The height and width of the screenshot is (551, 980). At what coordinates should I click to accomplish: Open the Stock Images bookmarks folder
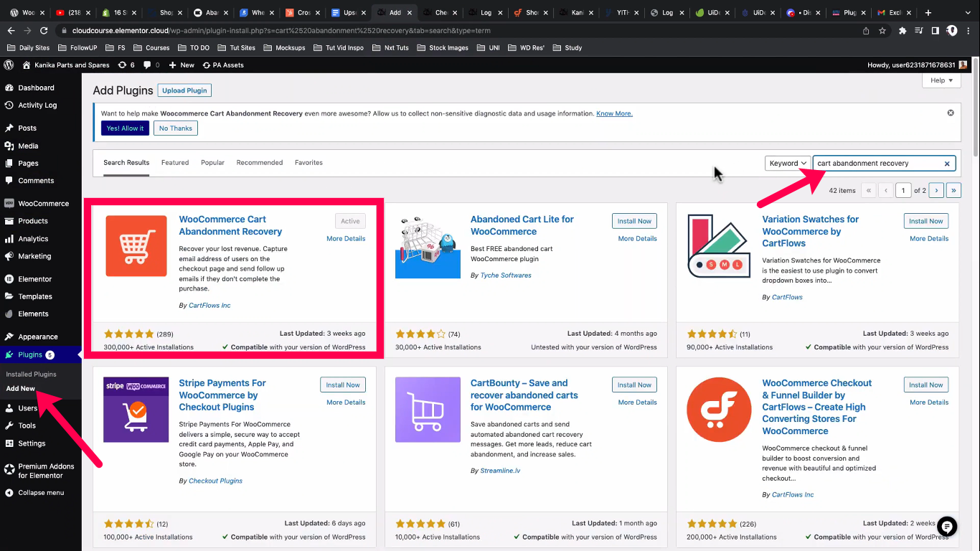coord(442,47)
